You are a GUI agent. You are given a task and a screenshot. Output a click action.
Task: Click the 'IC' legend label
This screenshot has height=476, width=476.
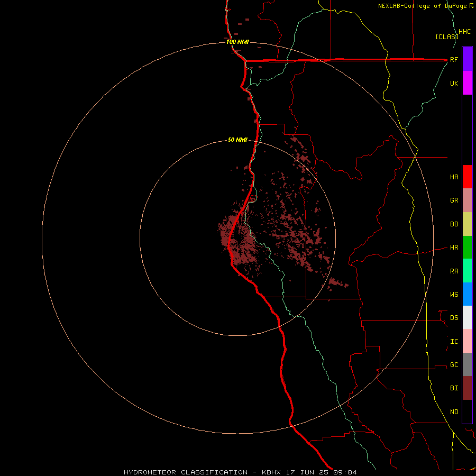454,342
